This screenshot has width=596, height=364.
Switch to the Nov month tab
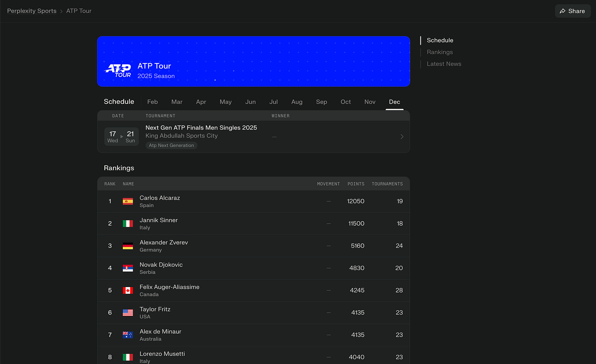(x=370, y=102)
